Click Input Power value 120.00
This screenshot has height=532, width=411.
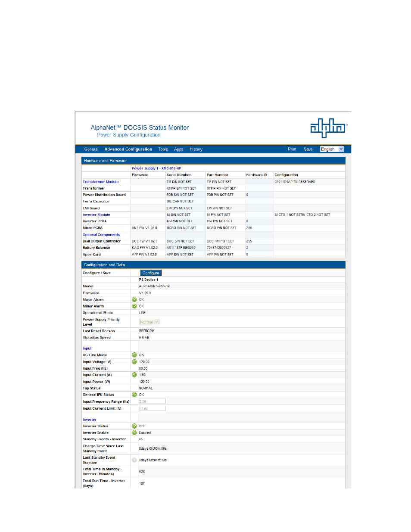click(144, 382)
